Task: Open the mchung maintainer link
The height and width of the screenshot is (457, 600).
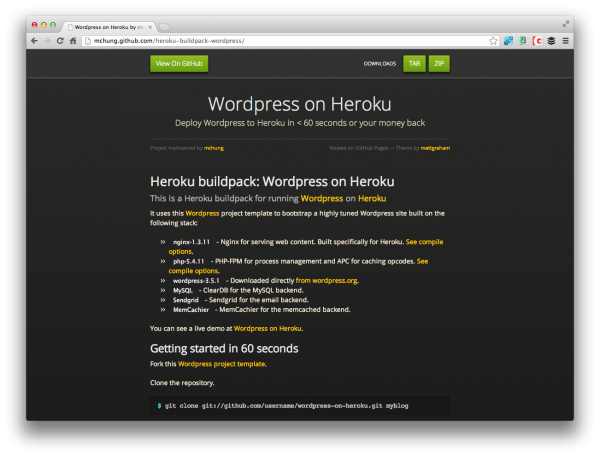Action: coord(214,148)
